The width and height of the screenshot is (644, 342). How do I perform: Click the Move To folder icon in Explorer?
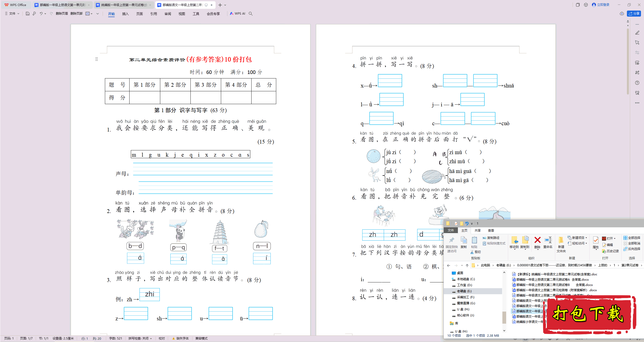pyautogui.click(x=514, y=240)
